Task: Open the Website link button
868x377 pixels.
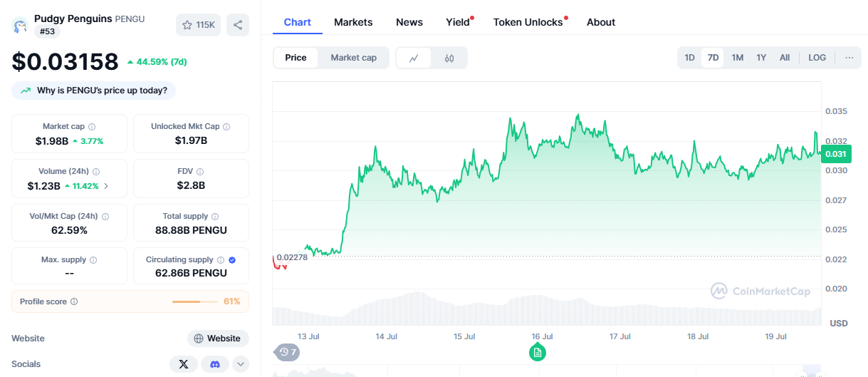Action: pyautogui.click(x=218, y=339)
